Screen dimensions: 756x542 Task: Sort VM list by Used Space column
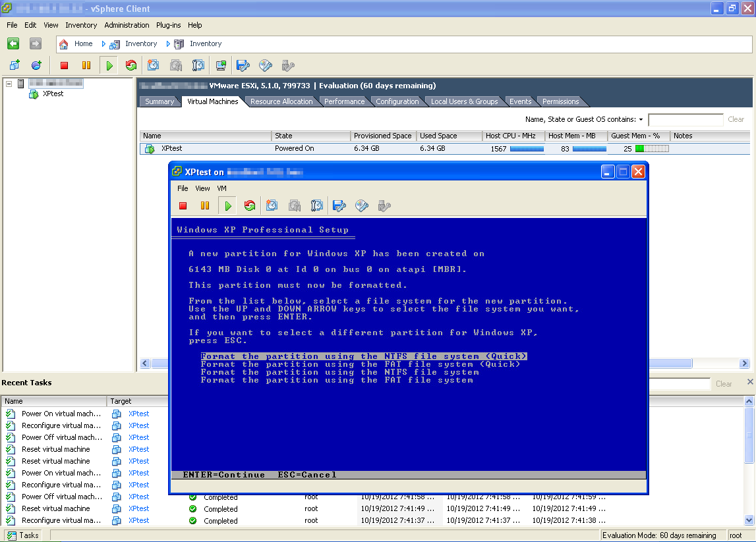pos(449,136)
